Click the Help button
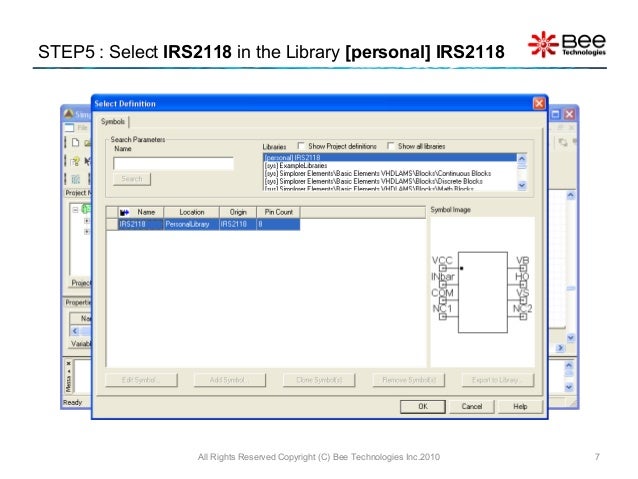This screenshot has width=638, height=479. 520,406
